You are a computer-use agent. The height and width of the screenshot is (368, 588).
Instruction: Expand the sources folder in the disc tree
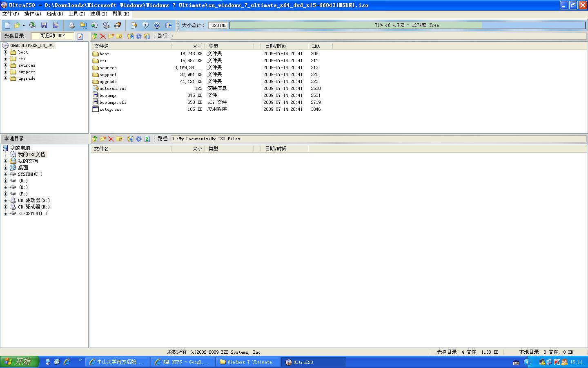click(x=6, y=65)
